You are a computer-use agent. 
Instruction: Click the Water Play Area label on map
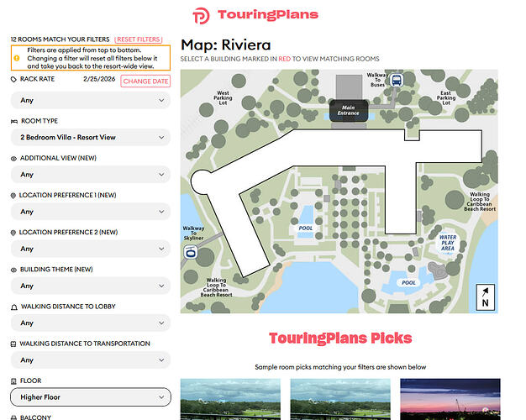[x=448, y=243]
